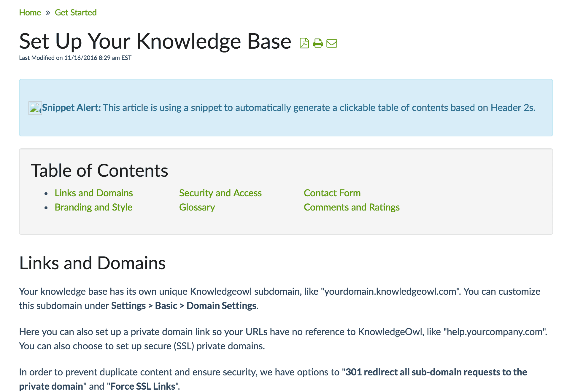Open Comments and Ratings contents link
The height and width of the screenshot is (392, 575).
point(352,207)
